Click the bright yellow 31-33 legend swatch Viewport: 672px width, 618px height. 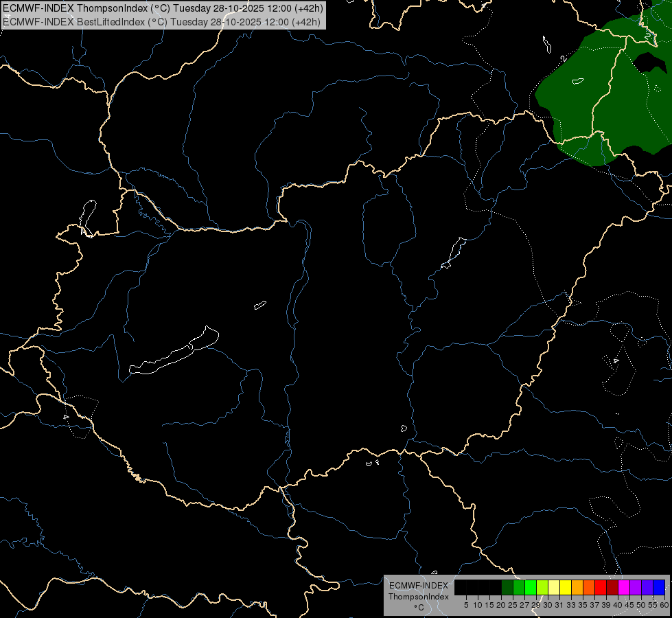[x=566, y=588]
